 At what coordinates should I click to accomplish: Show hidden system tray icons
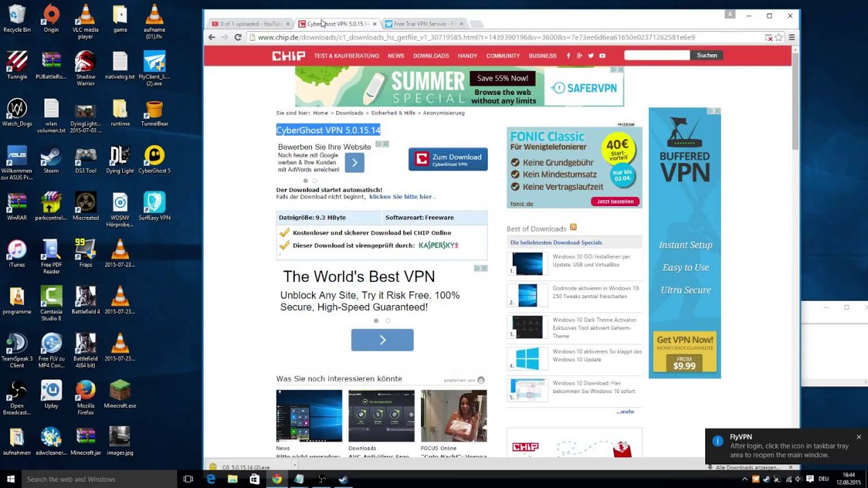click(745, 479)
